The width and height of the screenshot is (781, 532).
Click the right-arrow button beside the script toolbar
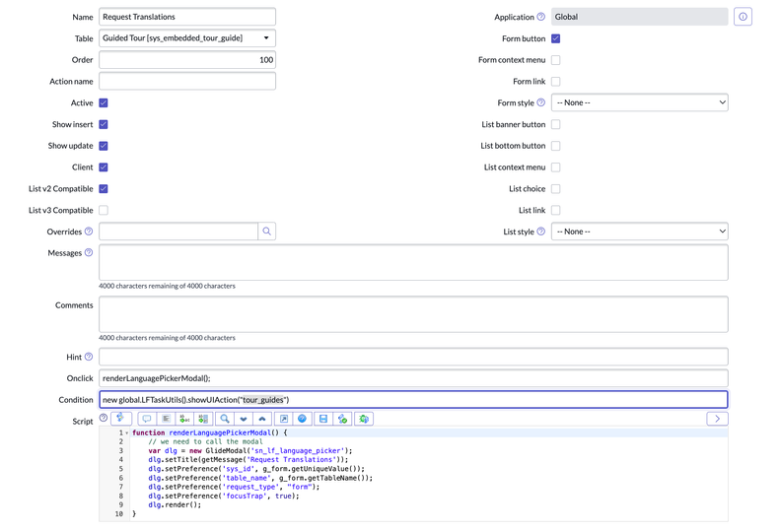717,419
